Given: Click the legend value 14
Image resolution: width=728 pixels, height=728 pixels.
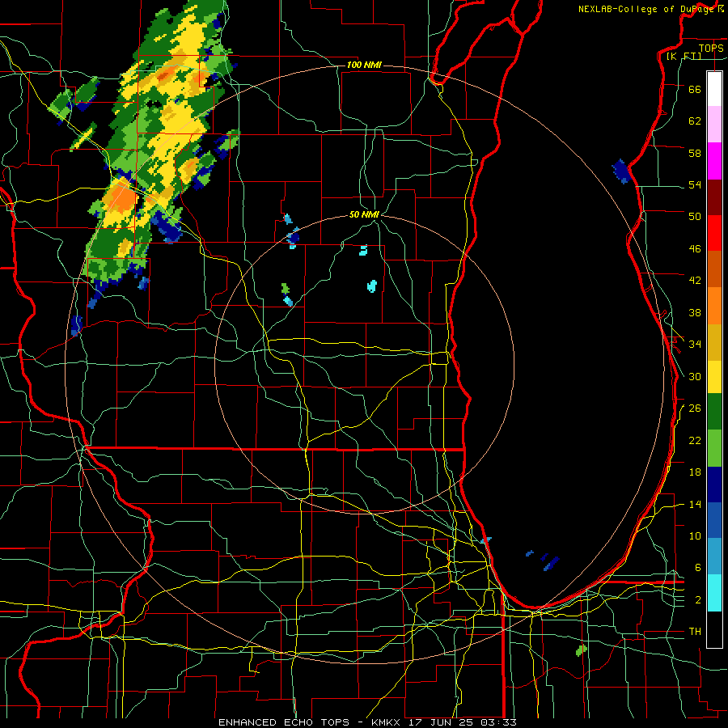Looking at the screenshot, I should click(x=695, y=504).
